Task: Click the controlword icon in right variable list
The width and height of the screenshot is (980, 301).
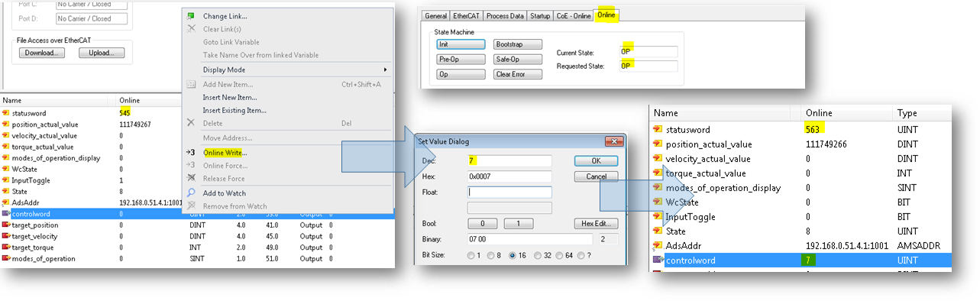Action: pos(658,261)
